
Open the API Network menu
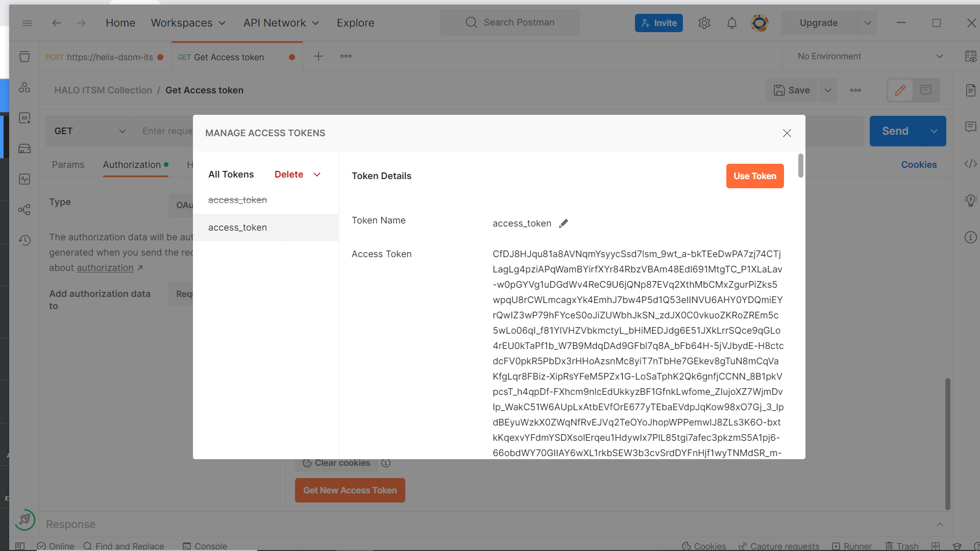point(280,22)
